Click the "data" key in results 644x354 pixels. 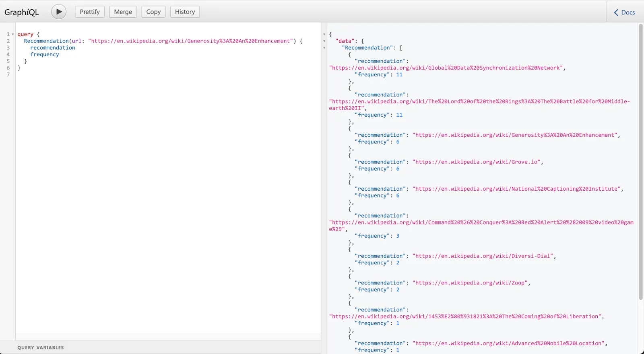click(x=345, y=41)
